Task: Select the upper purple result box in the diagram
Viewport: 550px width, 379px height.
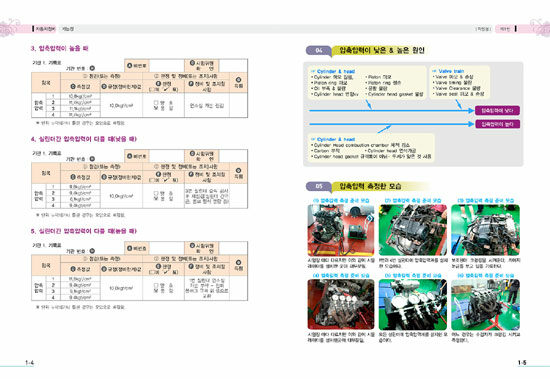Action: point(497,111)
